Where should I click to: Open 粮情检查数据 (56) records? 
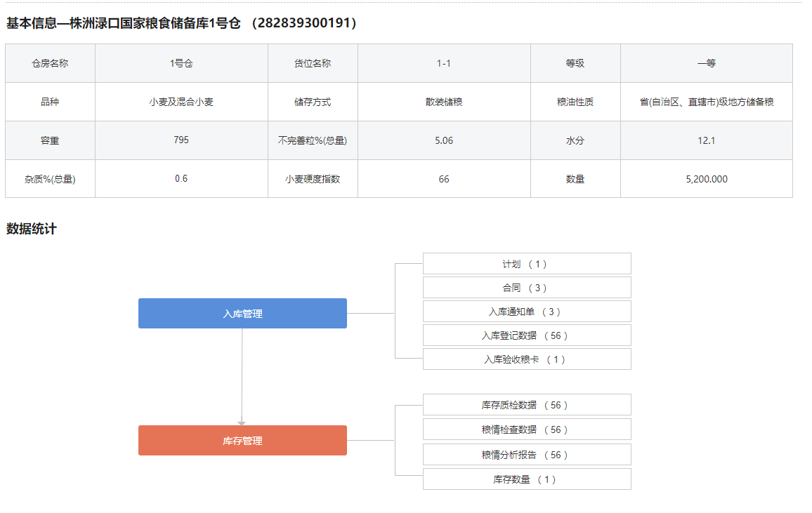tap(526, 429)
